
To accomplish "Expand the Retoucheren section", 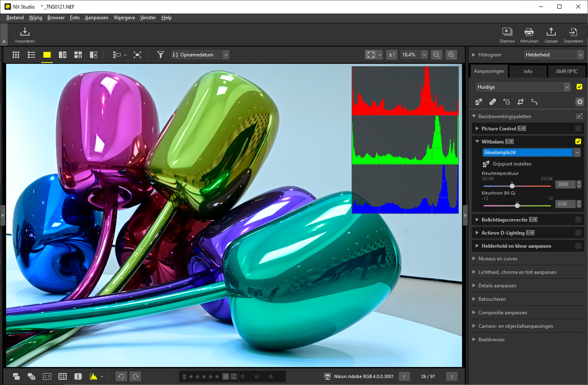I will click(474, 299).
